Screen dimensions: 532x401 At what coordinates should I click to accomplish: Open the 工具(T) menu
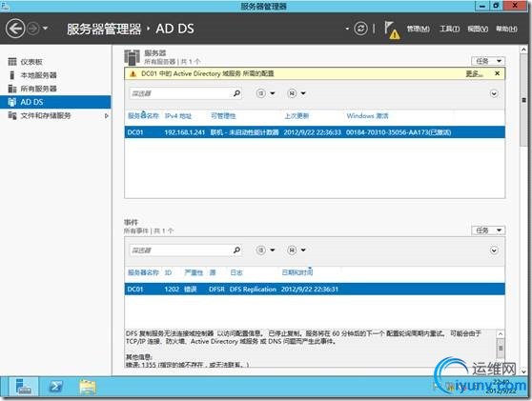click(449, 29)
